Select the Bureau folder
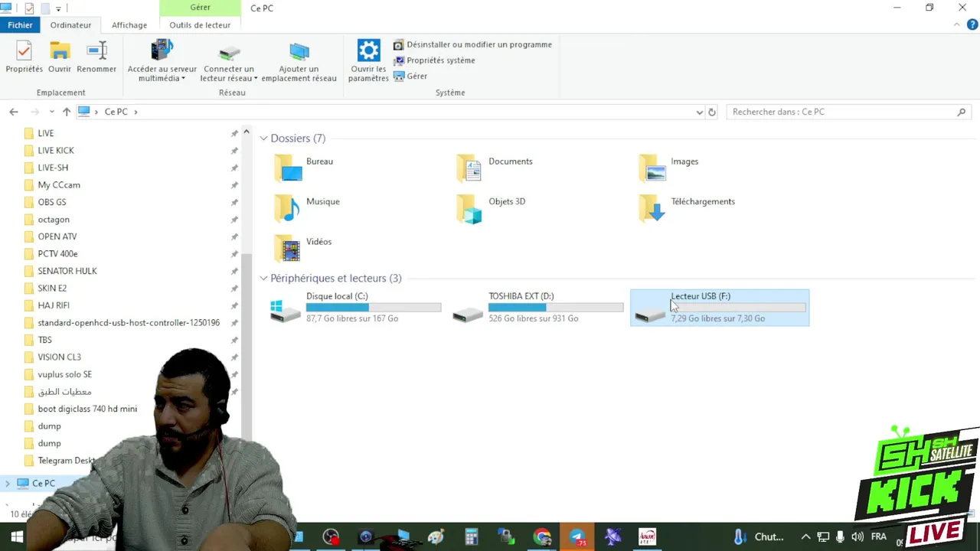980x551 pixels. coord(305,168)
